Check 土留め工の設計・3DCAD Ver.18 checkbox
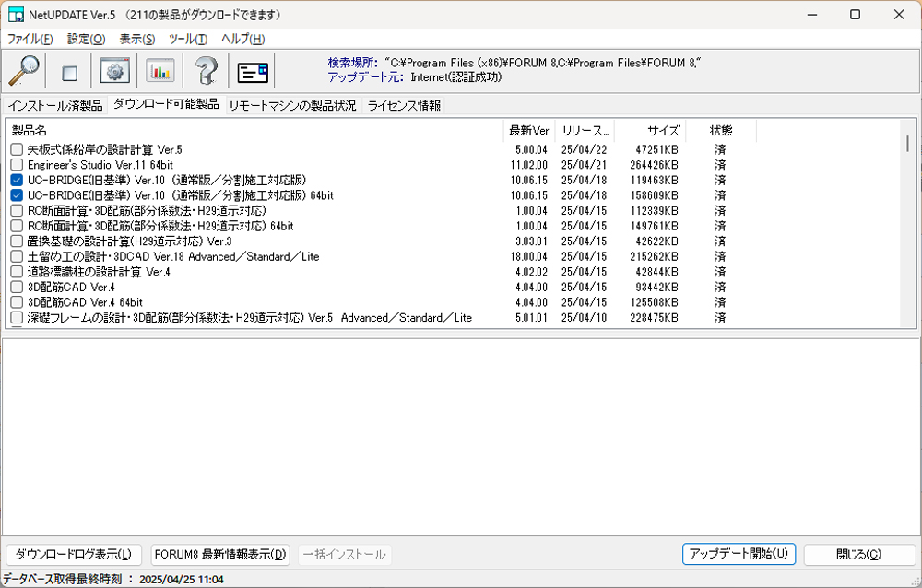922x588 pixels. tap(17, 256)
